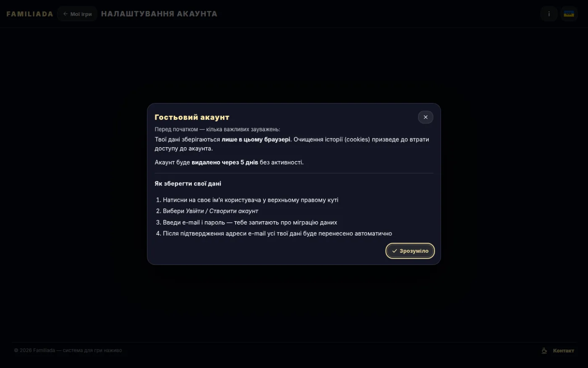588x368 pixels.
Task: Confirm with the Зрозуміло button
Action: coord(410,251)
